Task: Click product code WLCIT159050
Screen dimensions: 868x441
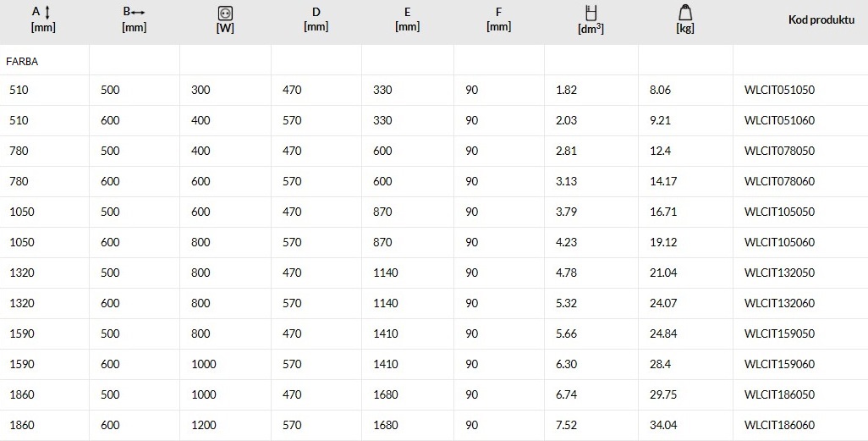Action: click(x=779, y=334)
